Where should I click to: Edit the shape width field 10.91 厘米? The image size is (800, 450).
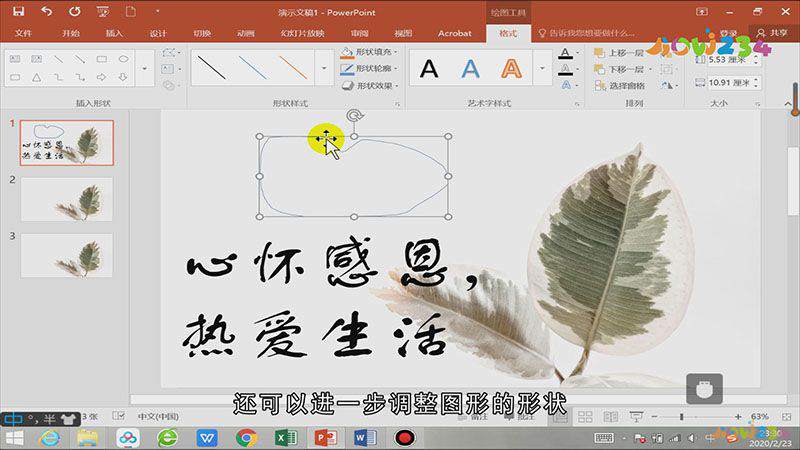click(x=729, y=82)
